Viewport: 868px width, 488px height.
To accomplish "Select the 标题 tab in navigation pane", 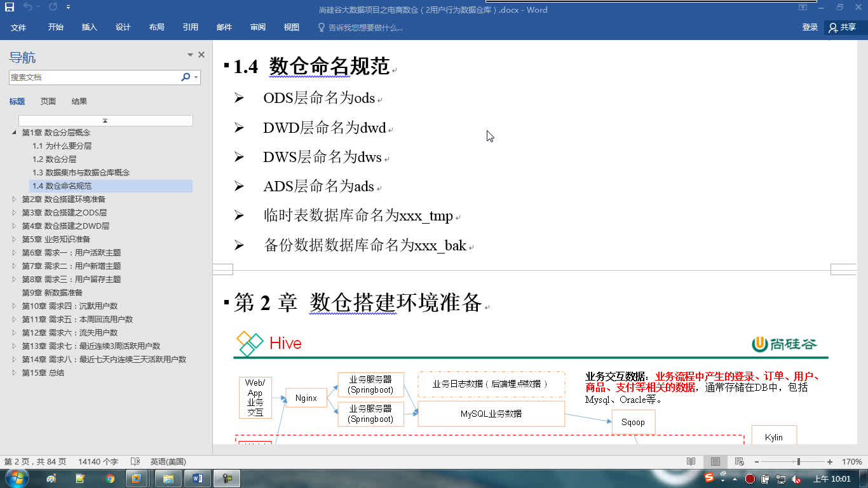I will pos(17,101).
